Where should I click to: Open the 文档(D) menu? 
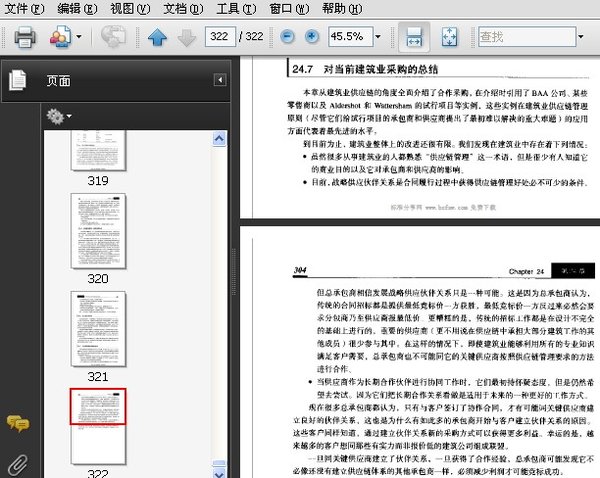pos(183,8)
